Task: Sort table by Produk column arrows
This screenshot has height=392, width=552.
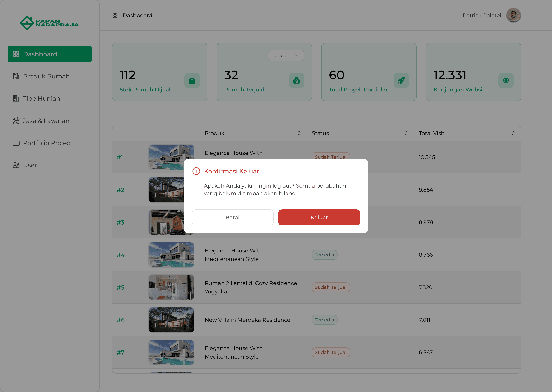Action: [x=299, y=133]
